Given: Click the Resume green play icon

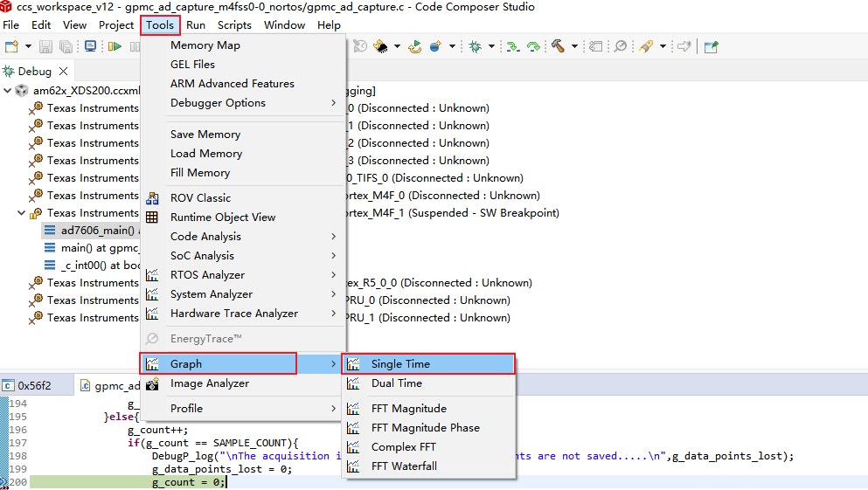Looking at the screenshot, I should (115, 46).
